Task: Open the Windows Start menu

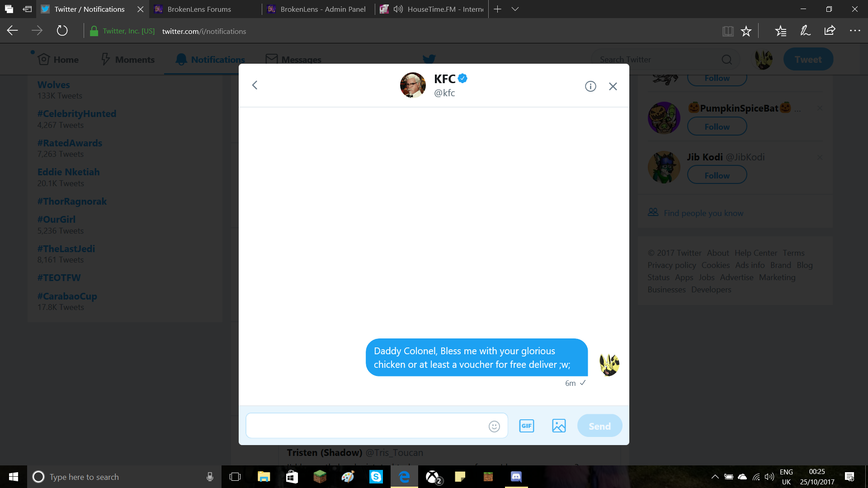Action: (14, 477)
